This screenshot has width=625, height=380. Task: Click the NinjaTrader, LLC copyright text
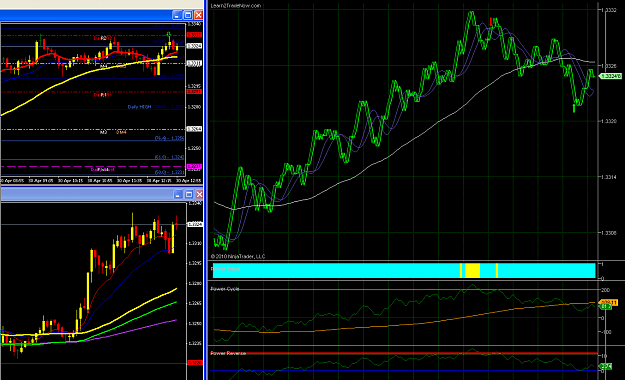pyautogui.click(x=238, y=256)
